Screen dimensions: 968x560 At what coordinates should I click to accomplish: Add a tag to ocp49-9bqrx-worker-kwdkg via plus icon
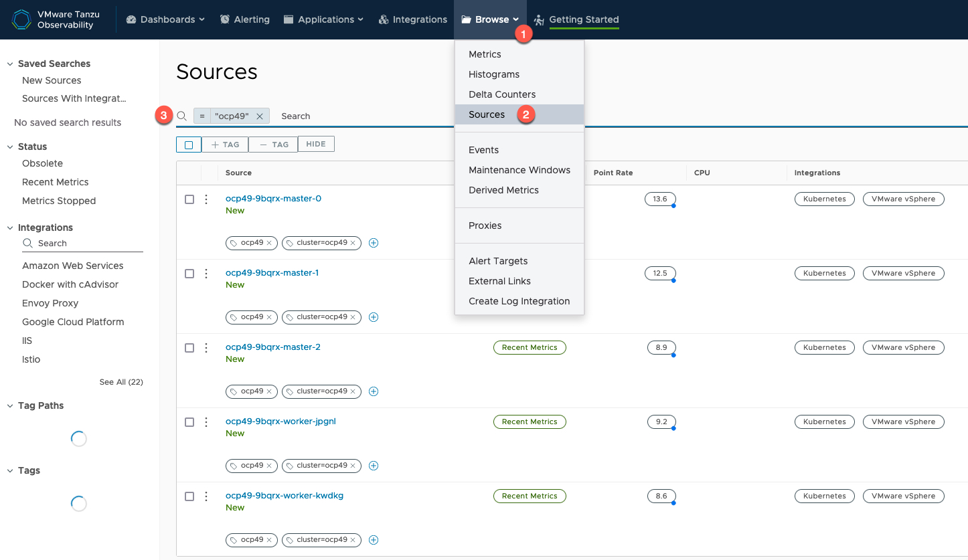pos(374,540)
